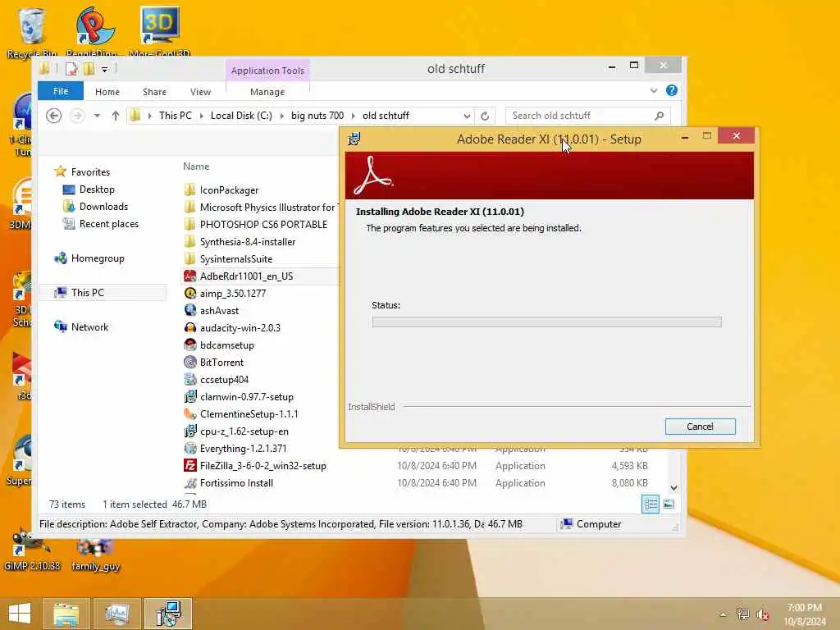Select the Fortissimo Install file icon
The image size is (840, 630).
click(x=189, y=482)
